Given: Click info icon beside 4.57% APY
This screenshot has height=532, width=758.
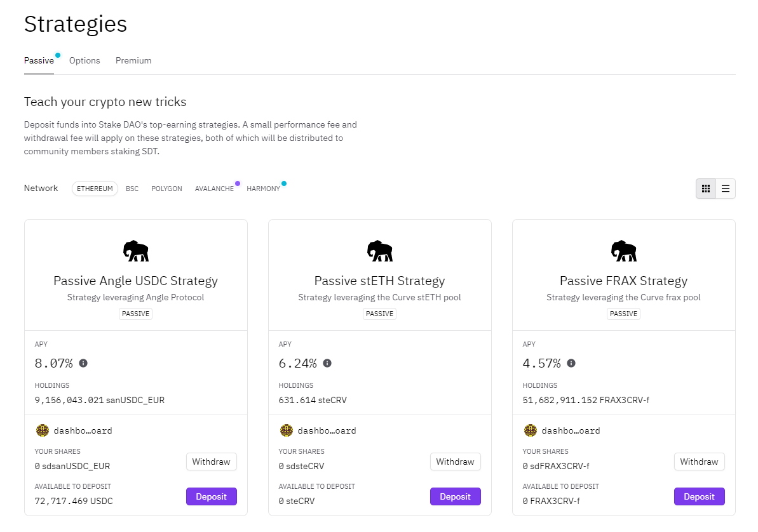Looking at the screenshot, I should coord(571,363).
